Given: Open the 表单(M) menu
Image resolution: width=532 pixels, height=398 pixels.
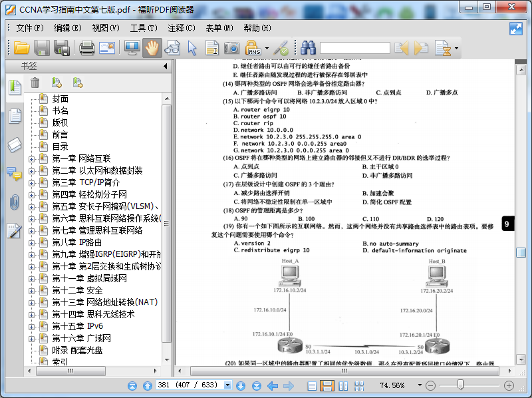Looking at the screenshot, I should pos(219,28).
